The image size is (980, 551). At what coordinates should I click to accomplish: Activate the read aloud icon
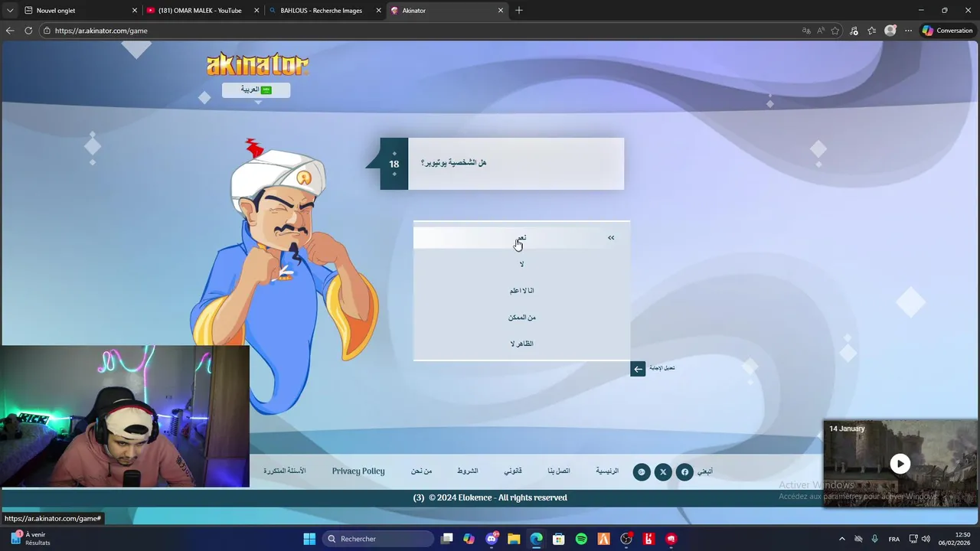pyautogui.click(x=821, y=31)
